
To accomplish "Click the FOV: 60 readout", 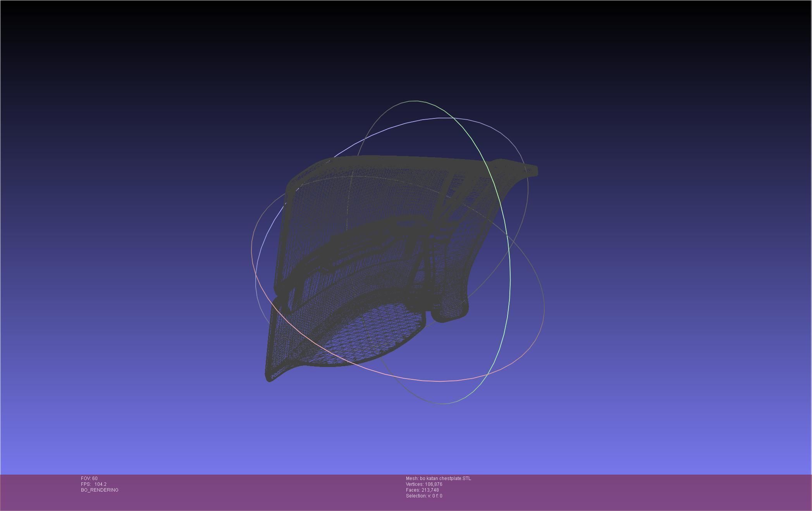I will [x=89, y=478].
